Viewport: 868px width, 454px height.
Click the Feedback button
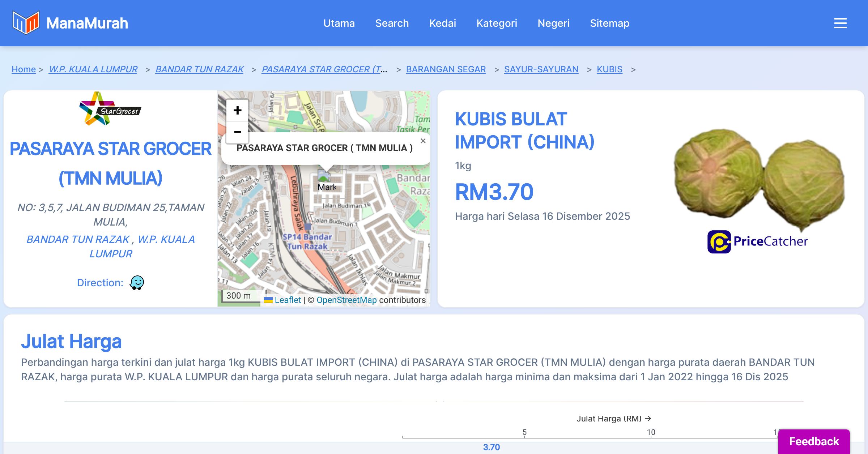coord(814,441)
